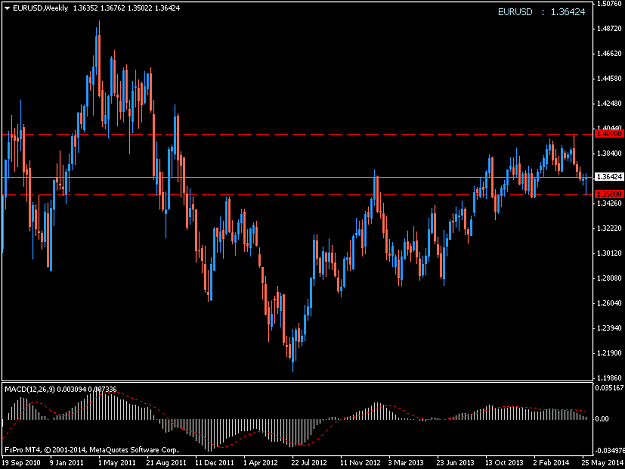This screenshot has width=625, height=469.
Task: Open the chart menu triangle beside EURUSD,Weekly
Action: (x=7, y=8)
